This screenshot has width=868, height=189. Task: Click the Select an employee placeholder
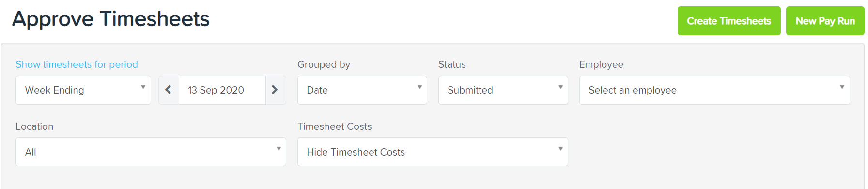pyautogui.click(x=633, y=90)
